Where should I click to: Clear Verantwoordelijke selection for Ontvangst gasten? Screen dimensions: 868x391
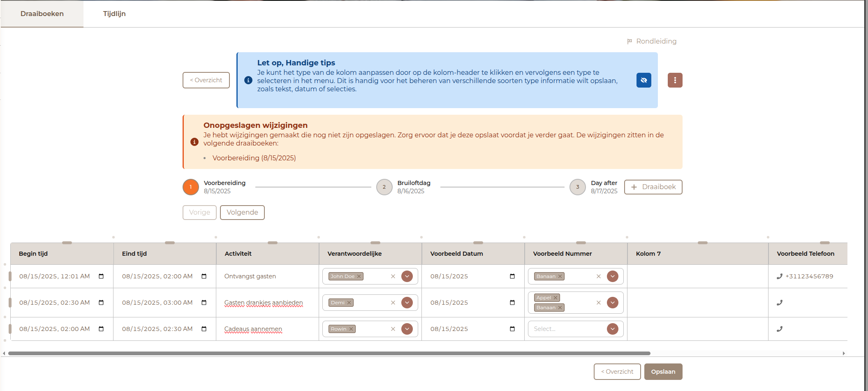[x=393, y=276]
